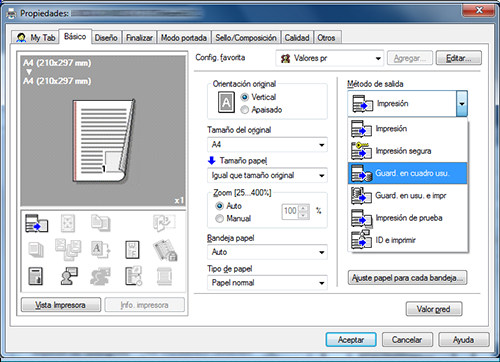Click the document with clock stamp icon
Screen dimensions: 500x362
point(134,276)
